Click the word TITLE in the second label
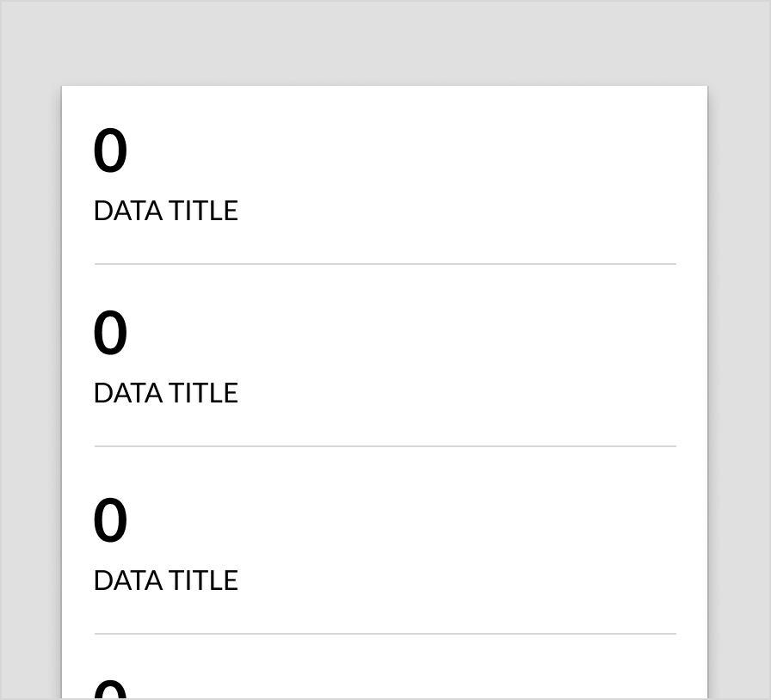The height and width of the screenshot is (700, 771). (x=203, y=393)
